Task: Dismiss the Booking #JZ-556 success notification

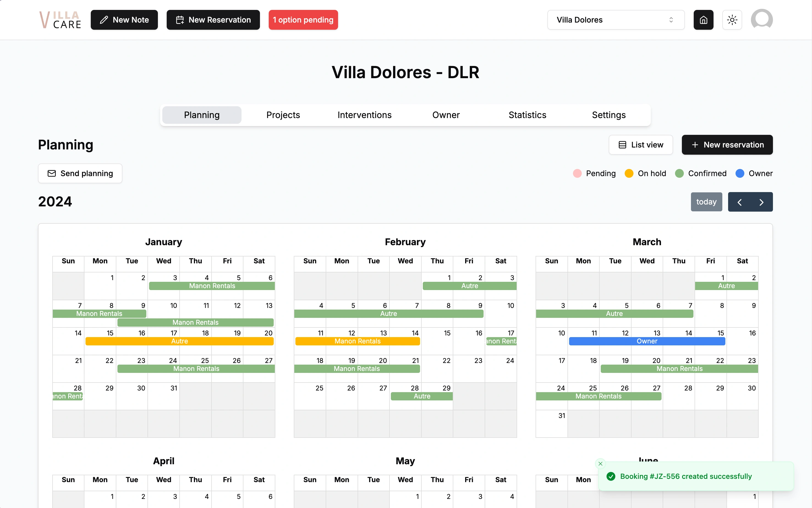Action: pyautogui.click(x=600, y=464)
